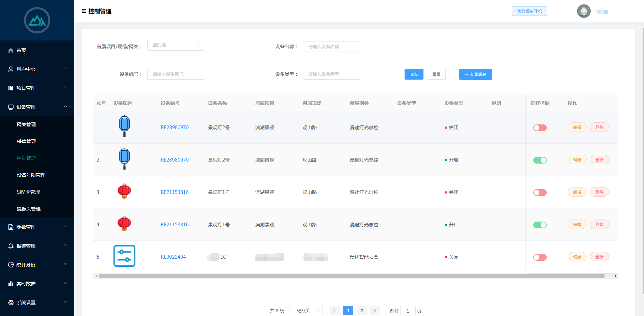Turn off remote control toggle in row 2
This screenshot has width=644, height=316.
tap(540, 160)
